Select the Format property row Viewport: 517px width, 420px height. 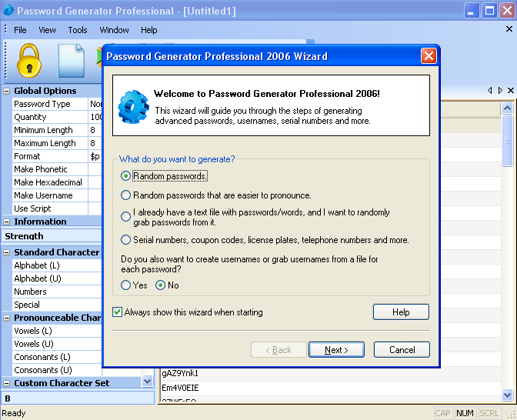point(57,156)
